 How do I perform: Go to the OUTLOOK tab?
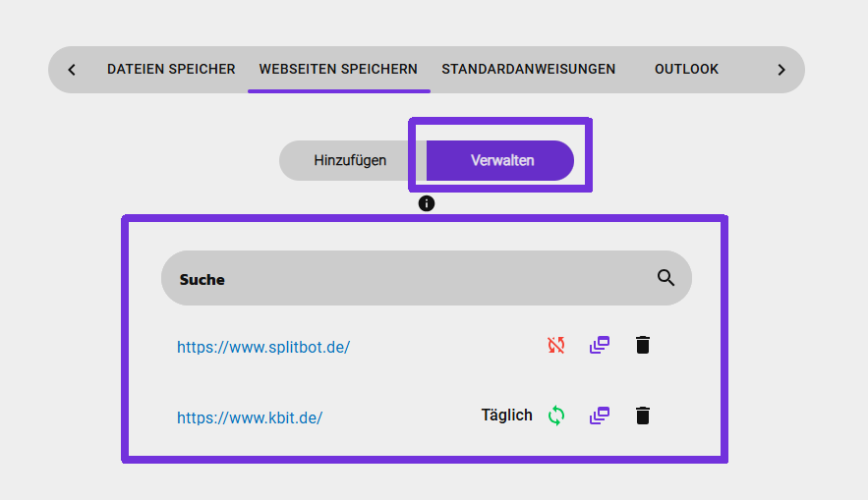pyautogui.click(x=686, y=69)
